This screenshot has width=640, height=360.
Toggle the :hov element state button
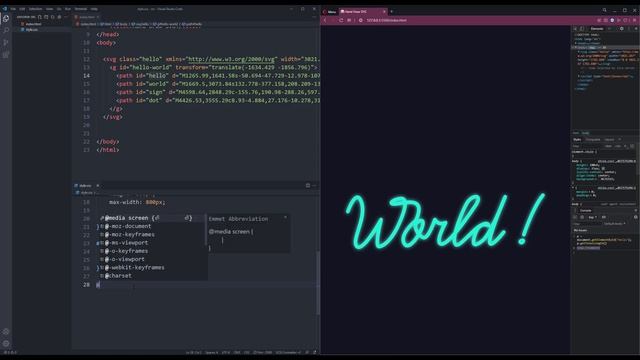(608, 146)
